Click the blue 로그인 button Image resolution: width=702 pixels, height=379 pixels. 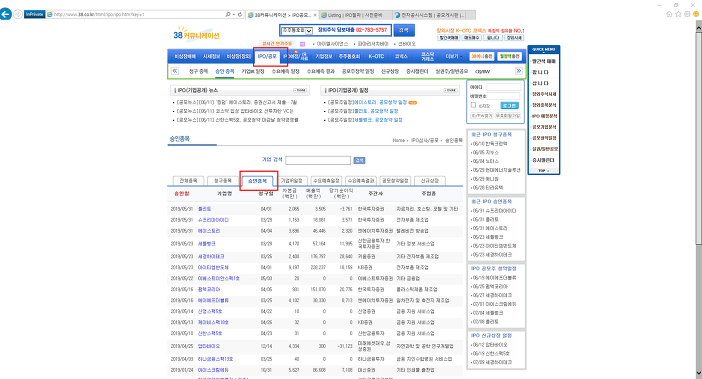click(509, 106)
